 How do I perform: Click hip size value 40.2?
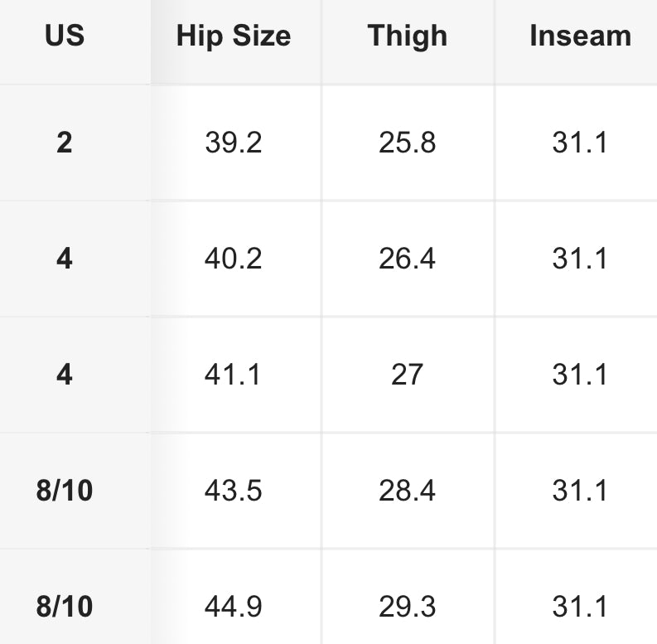click(234, 259)
